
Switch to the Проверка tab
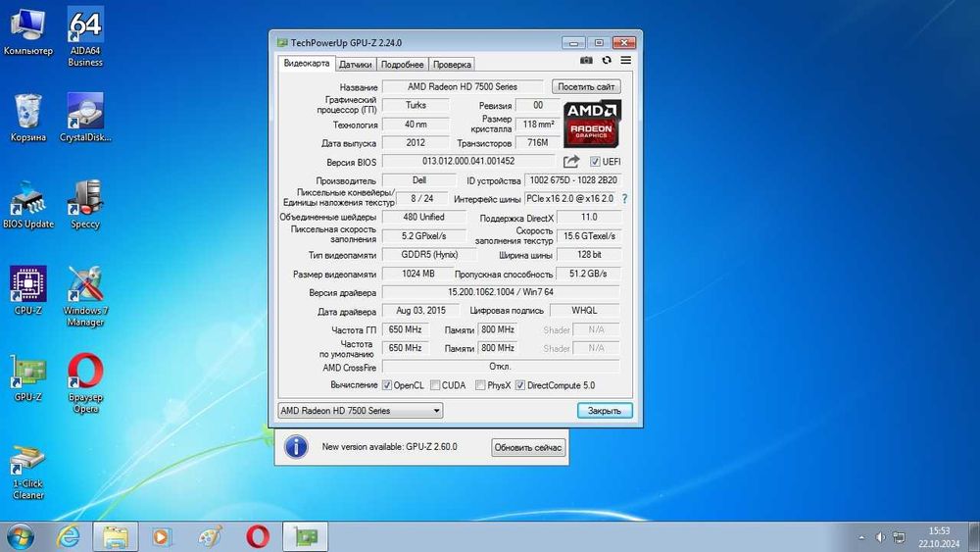[x=452, y=65]
